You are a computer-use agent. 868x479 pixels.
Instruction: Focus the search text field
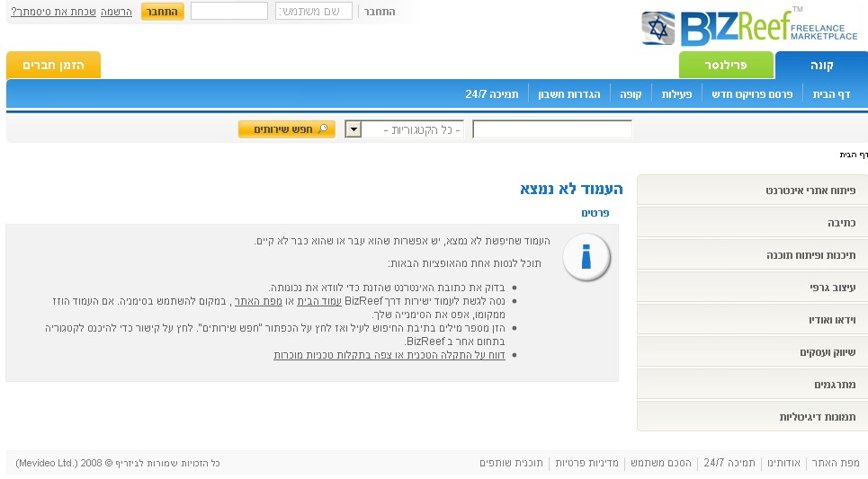click(551, 129)
